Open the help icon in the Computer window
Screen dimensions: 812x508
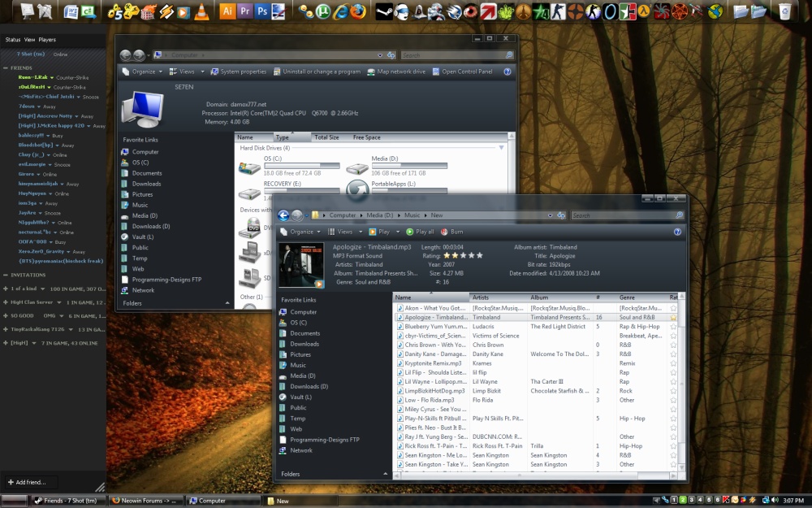[508, 72]
